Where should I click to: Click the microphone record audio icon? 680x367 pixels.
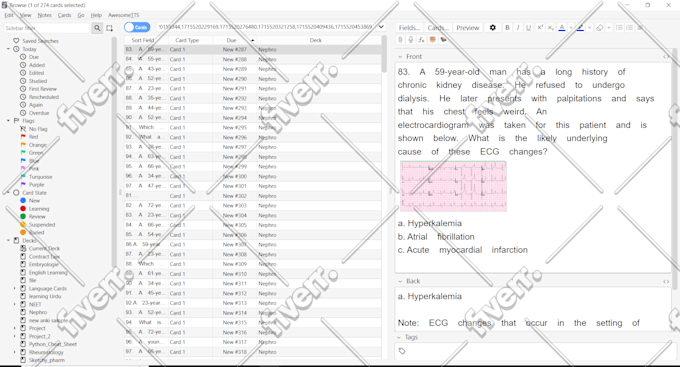pyautogui.click(x=411, y=39)
